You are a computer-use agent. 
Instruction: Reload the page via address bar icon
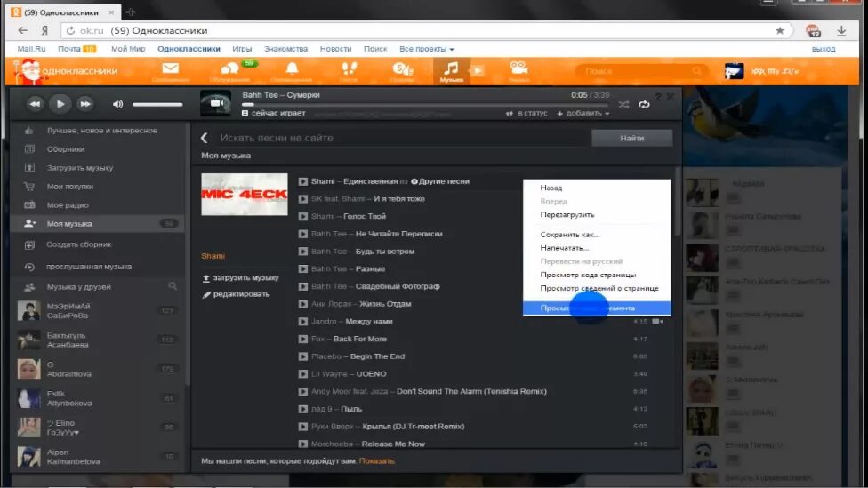pos(70,31)
